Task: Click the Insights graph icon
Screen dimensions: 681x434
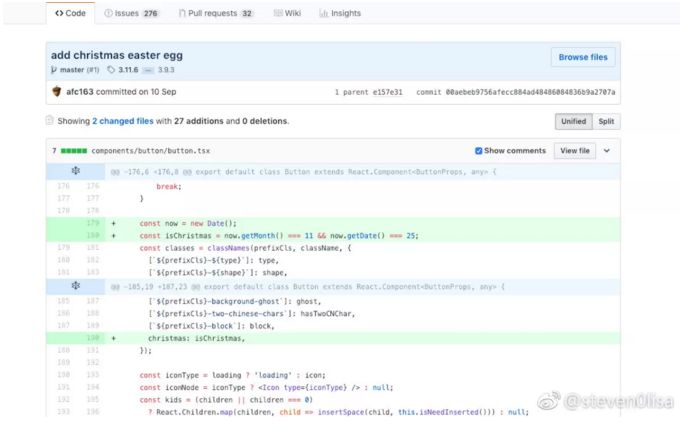Action: click(323, 14)
